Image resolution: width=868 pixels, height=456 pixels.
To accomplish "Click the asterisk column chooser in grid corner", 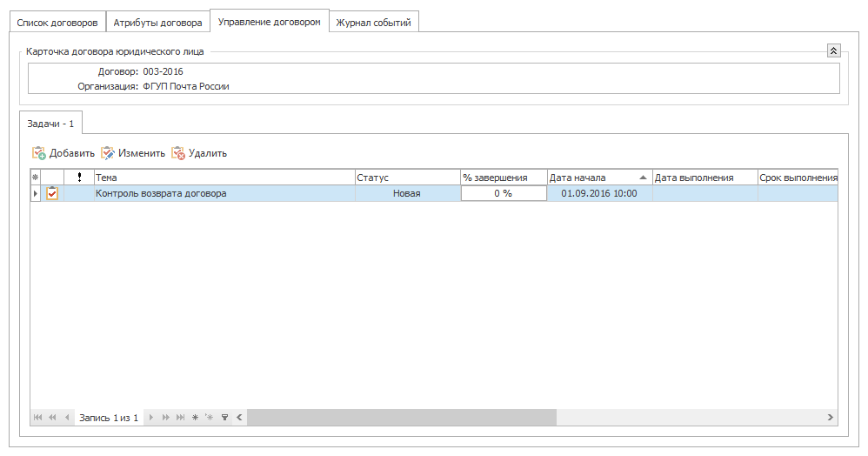I will point(36,178).
